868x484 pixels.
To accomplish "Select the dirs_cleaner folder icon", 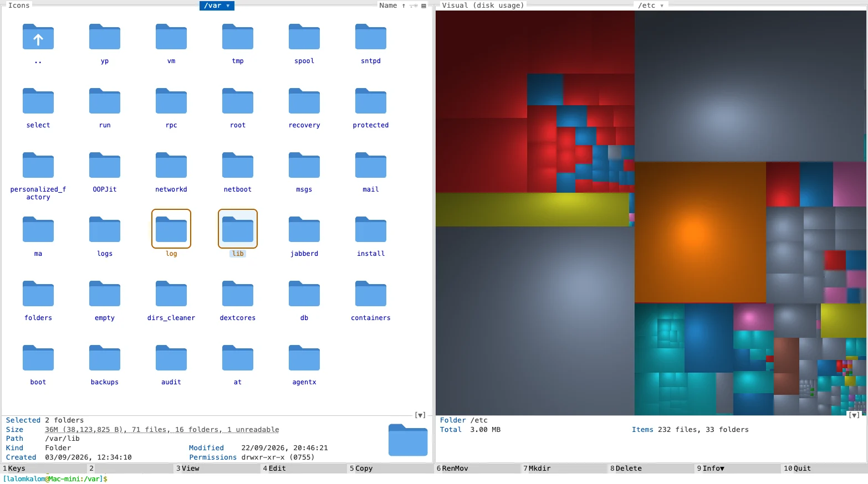I will click(171, 294).
